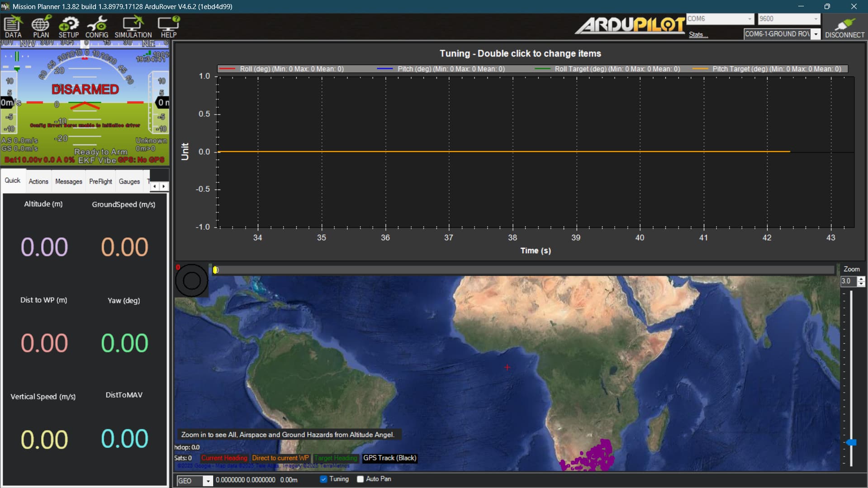Open the DATA flight screen
The width and height of the screenshot is (868, 488).
coord(13,27)
